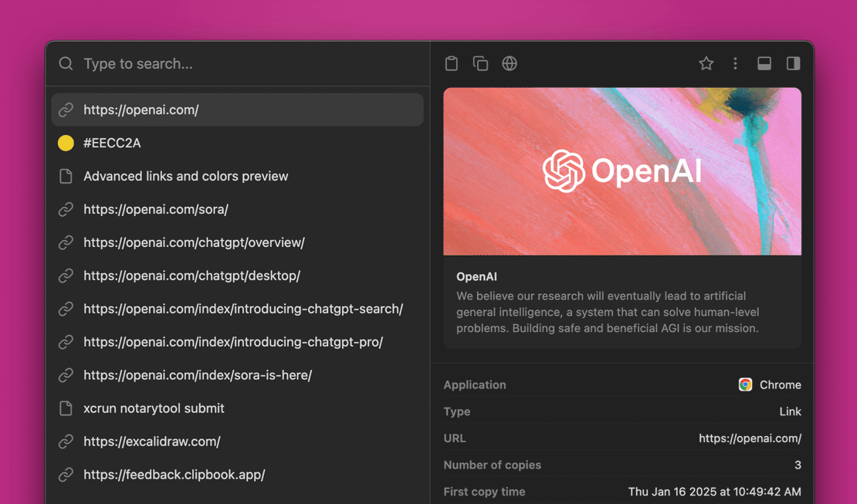Screen dimensions: 857x504
Task: Select the https://feedback.clipbook.app/ entry
Action: click(237, 475)
